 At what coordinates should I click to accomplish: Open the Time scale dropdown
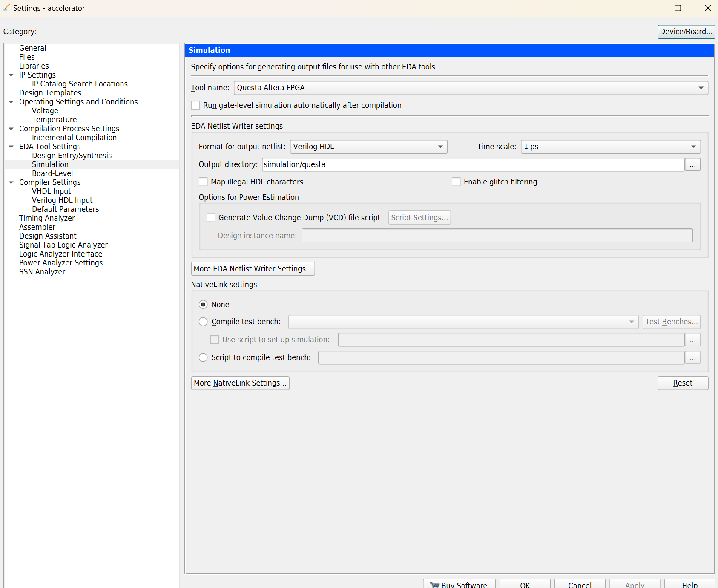pyautogui.click(x=610, y=147)
